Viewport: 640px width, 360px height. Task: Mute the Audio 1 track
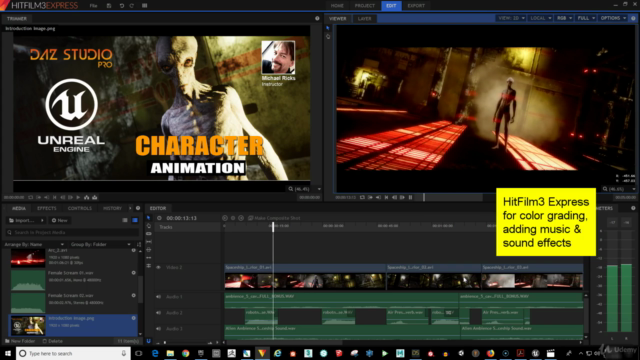158,297
